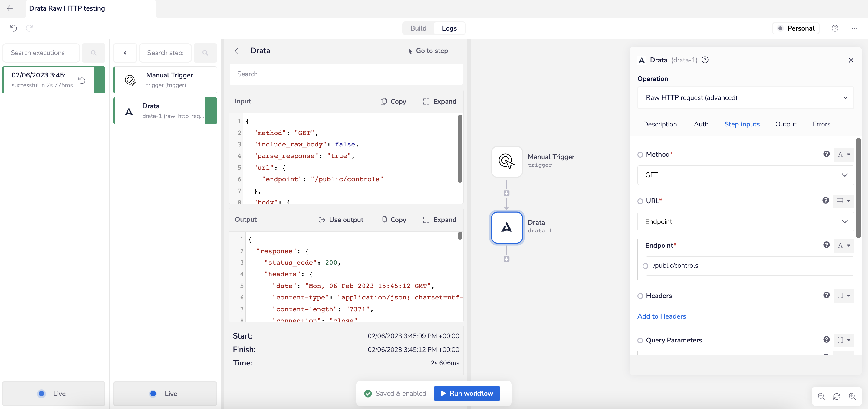Select the Headers radio button
Image resolution: width=868 pixels, height=409 pixels.
640,296
